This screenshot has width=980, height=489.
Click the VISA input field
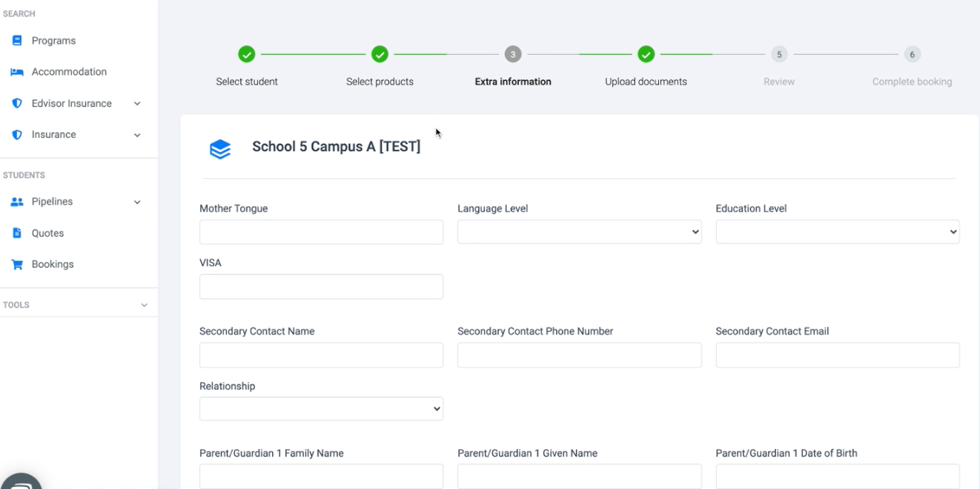[321, 286]
